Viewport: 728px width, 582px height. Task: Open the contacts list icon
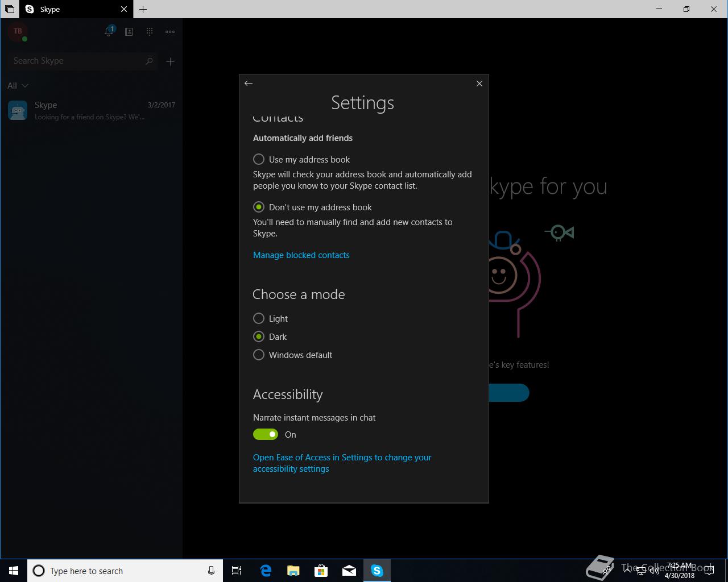pos(129,32)
